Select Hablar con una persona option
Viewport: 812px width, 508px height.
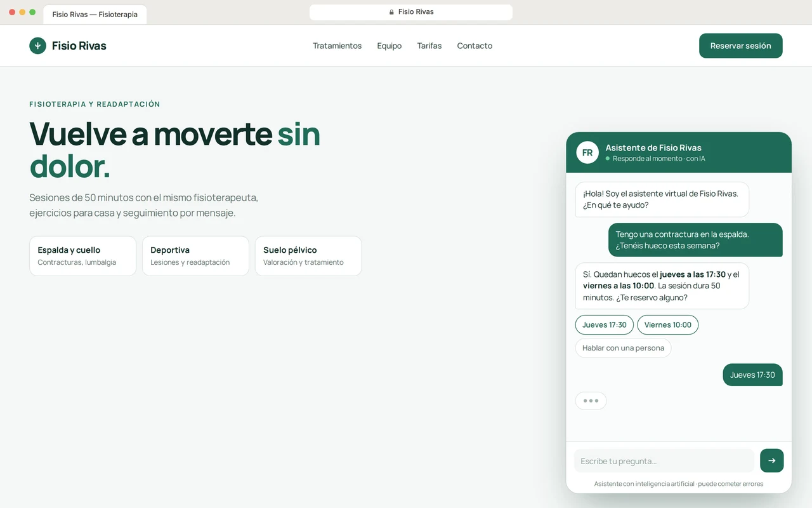tap(623, 348)
